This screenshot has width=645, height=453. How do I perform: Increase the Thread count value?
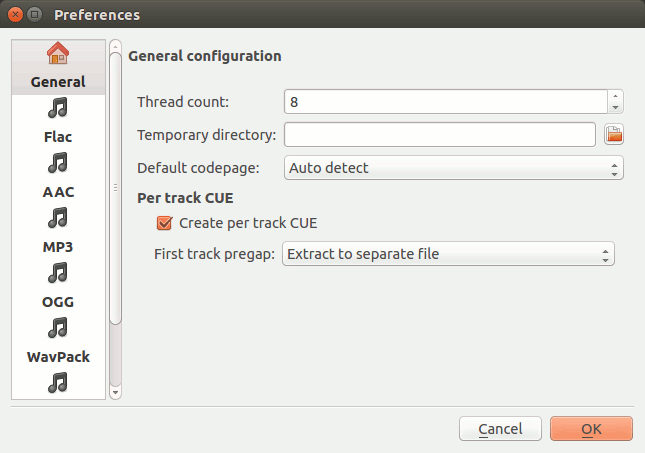pos(616,96)
